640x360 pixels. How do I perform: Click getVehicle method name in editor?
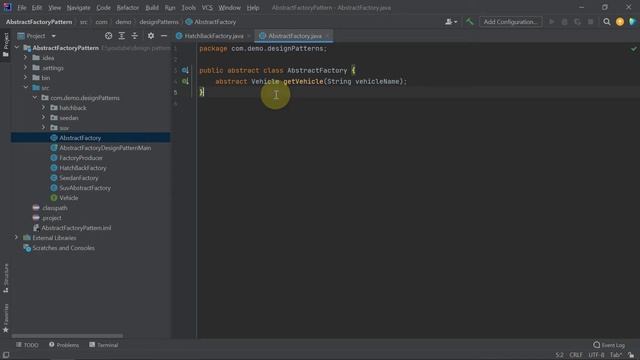point(303,81)
